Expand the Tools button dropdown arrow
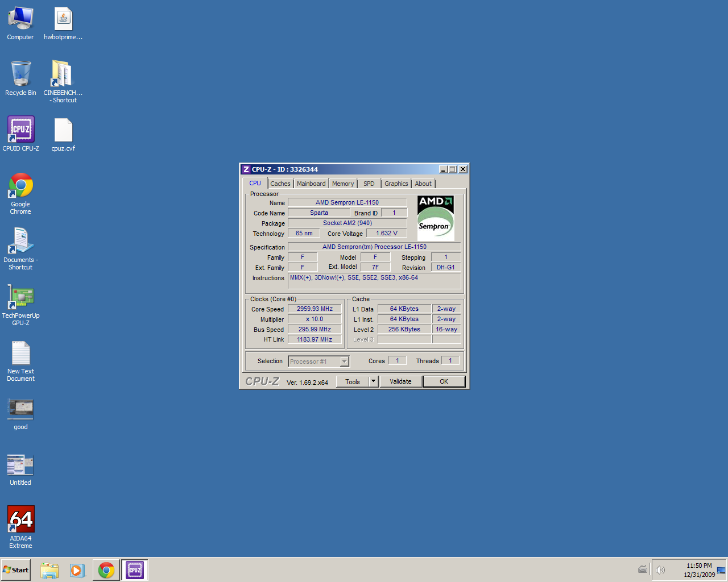This screenshot has height=582, width=728. [374, 381]
